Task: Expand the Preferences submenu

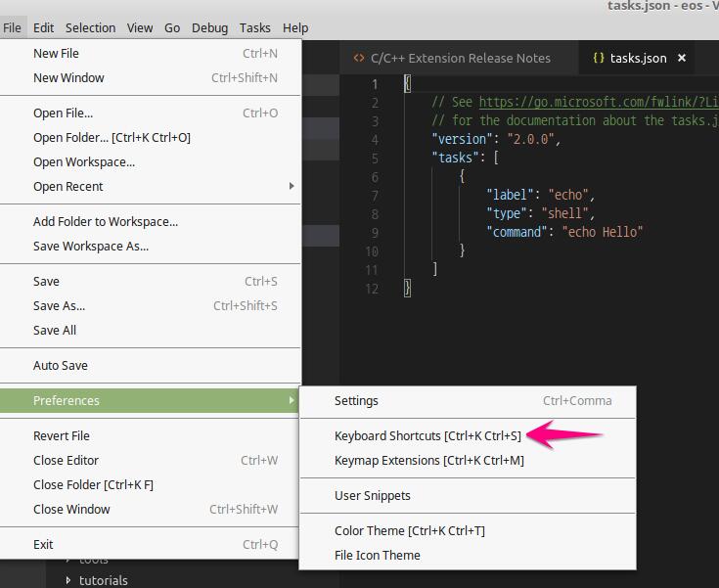Action: click(151, 401)
